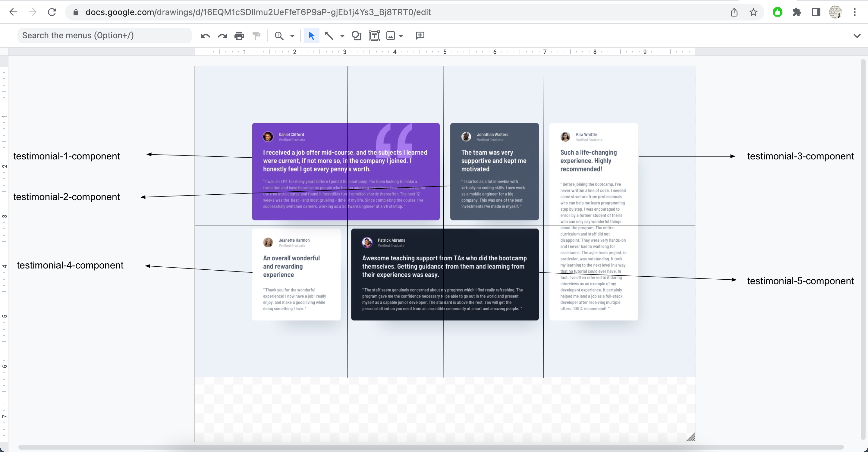868x452 pixels.
Task: Select the testimonial-5-component label
Action: pyautogui.click(x=800, y=281)
